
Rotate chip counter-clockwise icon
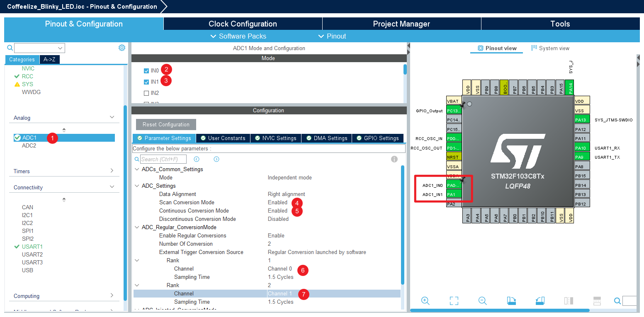(x=540, y=301)
